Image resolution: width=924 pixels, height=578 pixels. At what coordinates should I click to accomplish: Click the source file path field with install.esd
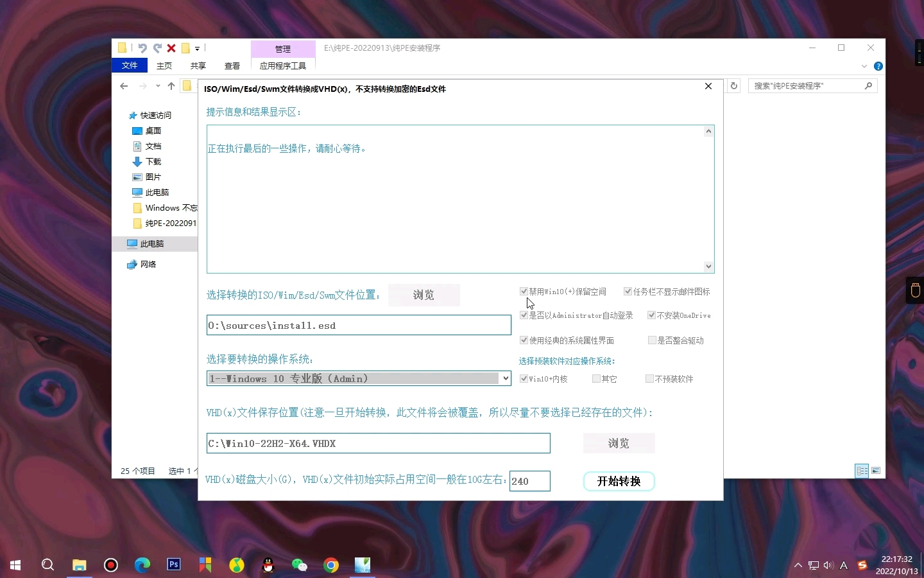(359, 325)
